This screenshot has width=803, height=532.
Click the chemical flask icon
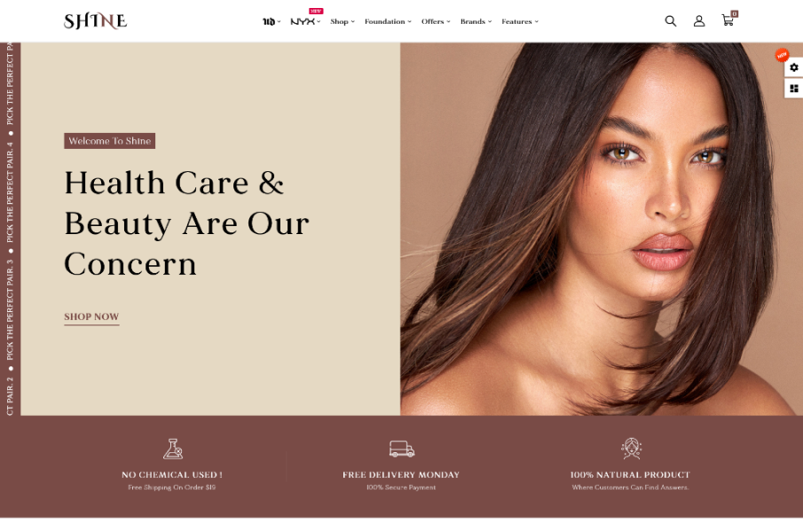click(173, 449)
